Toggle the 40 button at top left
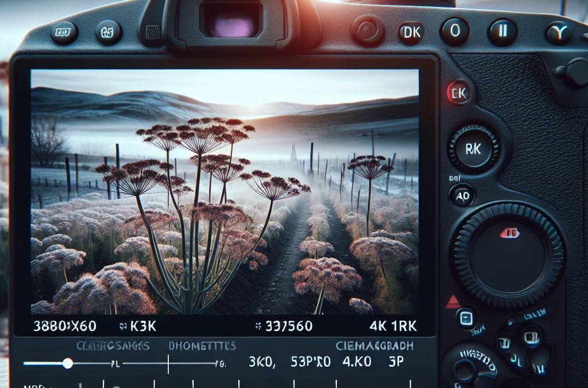Viewport: 588px width, 388px height. (64, 33)
